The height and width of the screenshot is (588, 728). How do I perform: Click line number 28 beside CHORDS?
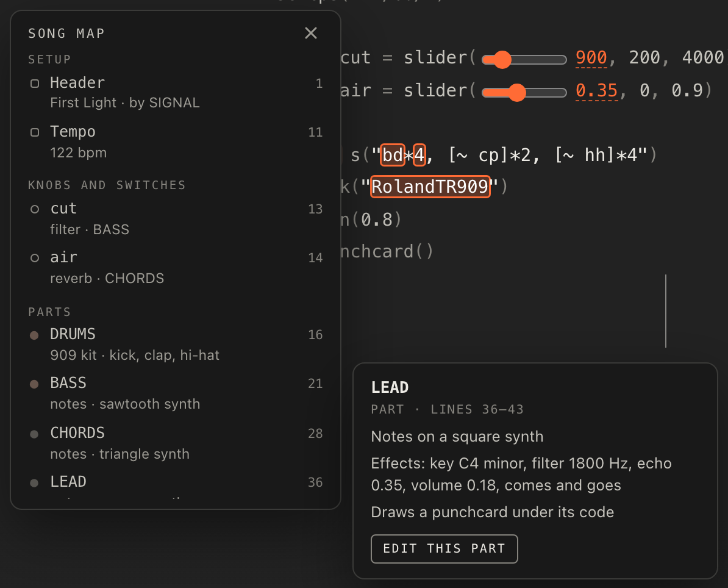(x=315, y=434)
